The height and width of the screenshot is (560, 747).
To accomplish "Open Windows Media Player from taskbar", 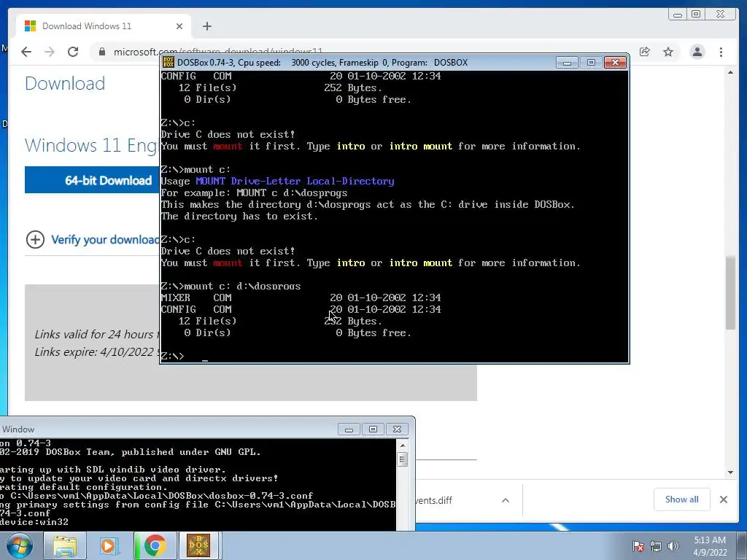I will click(x=109, y=545).
